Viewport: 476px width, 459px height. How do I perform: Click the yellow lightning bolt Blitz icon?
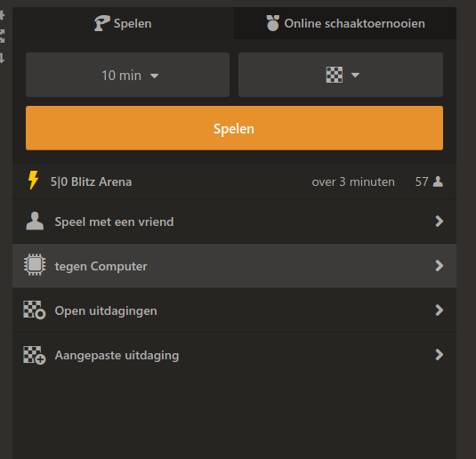point(33,180)
